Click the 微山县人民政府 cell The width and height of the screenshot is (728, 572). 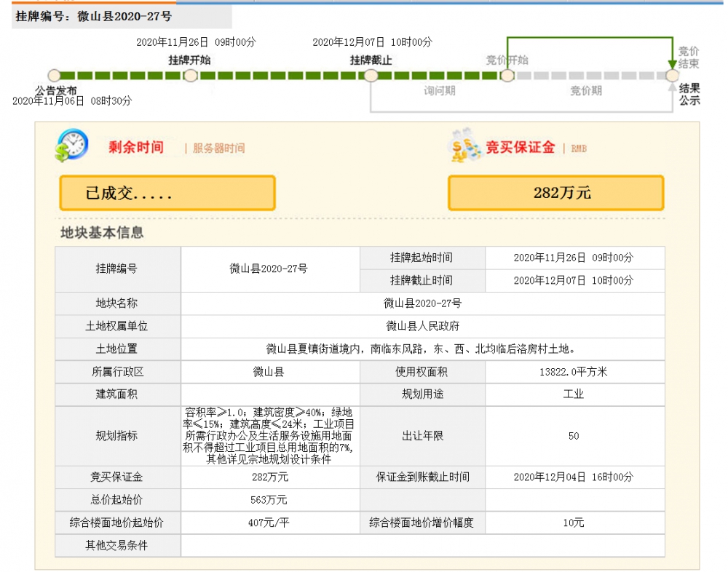422,326
